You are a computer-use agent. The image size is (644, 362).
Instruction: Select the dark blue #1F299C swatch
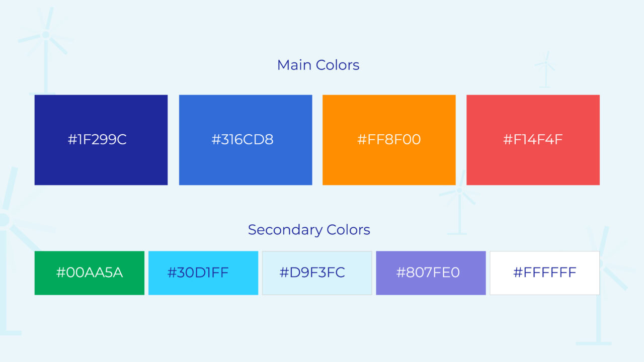pyautogui.click(x=101, y=140)
